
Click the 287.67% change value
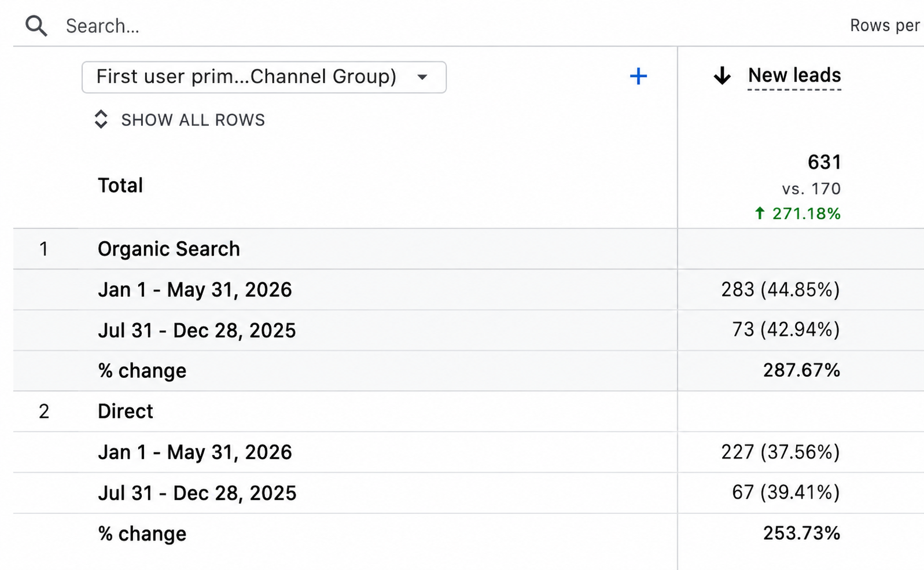(801, 370)
